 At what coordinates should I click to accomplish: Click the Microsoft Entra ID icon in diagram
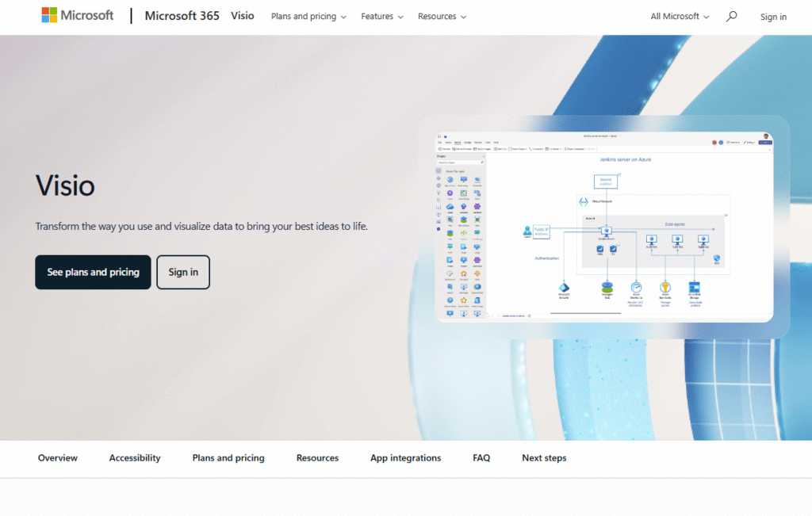(x=565, y=287)
